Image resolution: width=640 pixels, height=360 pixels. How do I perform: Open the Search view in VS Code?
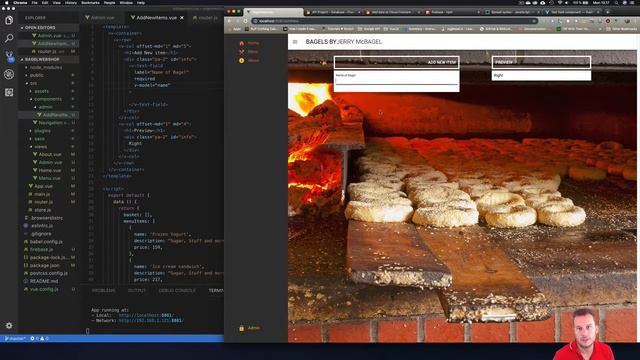click(9, 38)
